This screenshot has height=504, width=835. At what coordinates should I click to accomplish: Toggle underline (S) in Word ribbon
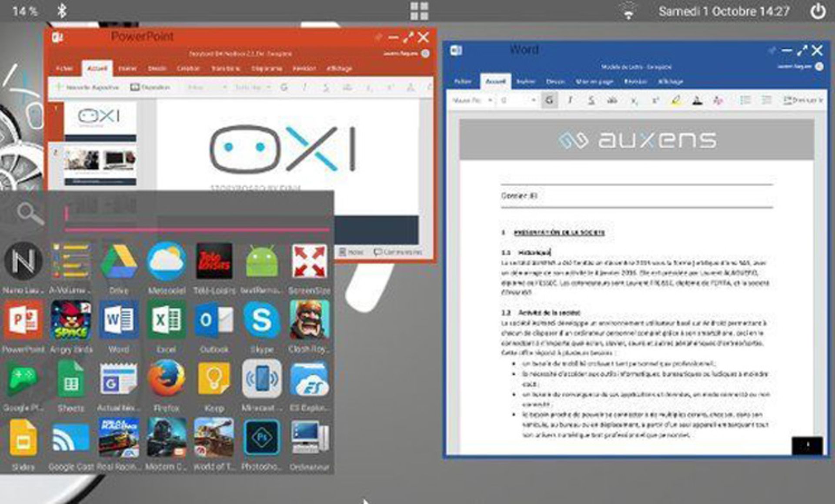(x=591, y=100)
